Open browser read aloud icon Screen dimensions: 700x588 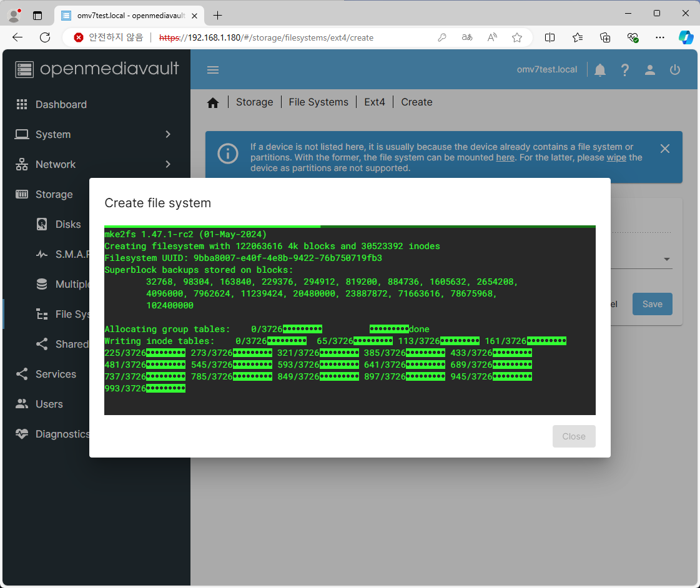pos(492,37)
